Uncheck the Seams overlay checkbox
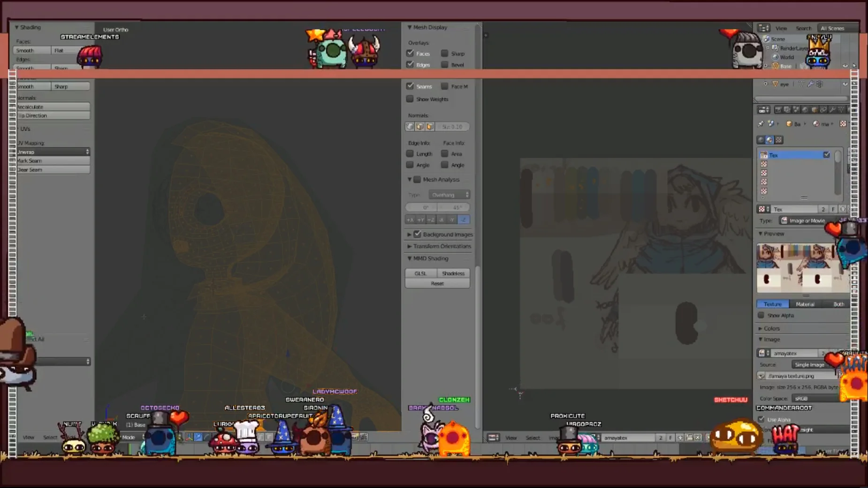Viewport: 868px width, 488px height. click(x=410, y=86)
